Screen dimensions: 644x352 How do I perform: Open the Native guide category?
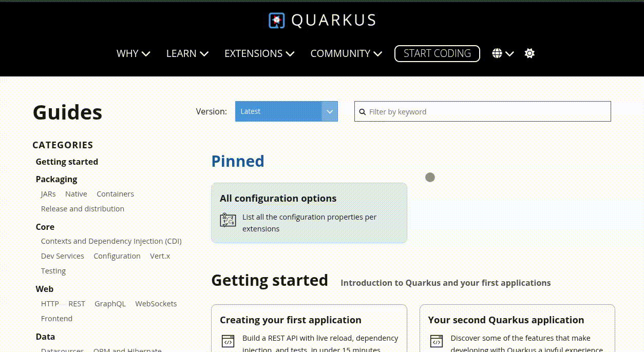pyautogui.click(x=76, y=194)
